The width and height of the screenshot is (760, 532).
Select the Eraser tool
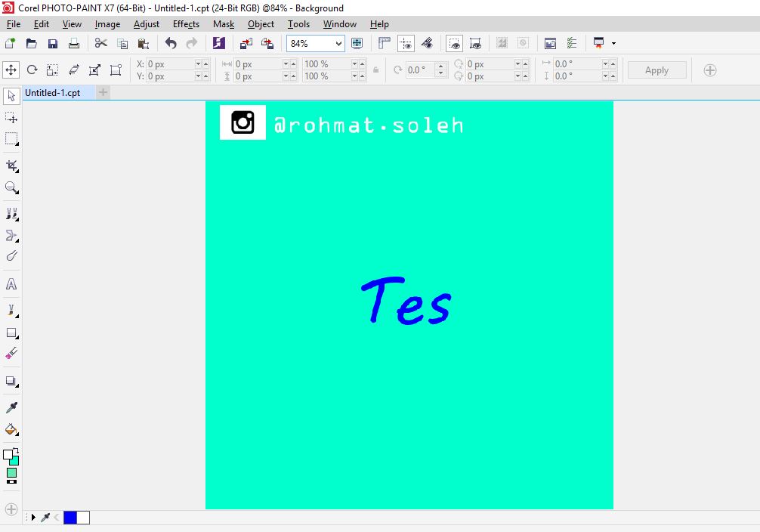point(11,354)
